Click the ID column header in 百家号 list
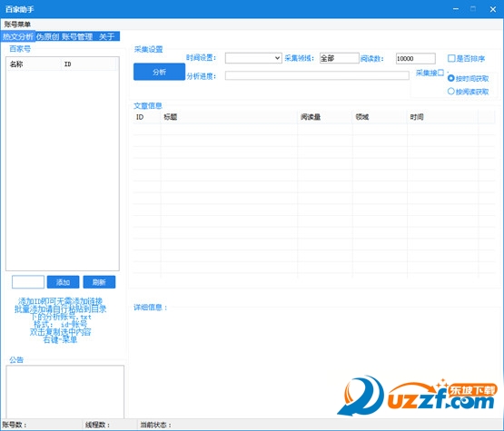Screen dimensions: 504x431 point(88,64)
